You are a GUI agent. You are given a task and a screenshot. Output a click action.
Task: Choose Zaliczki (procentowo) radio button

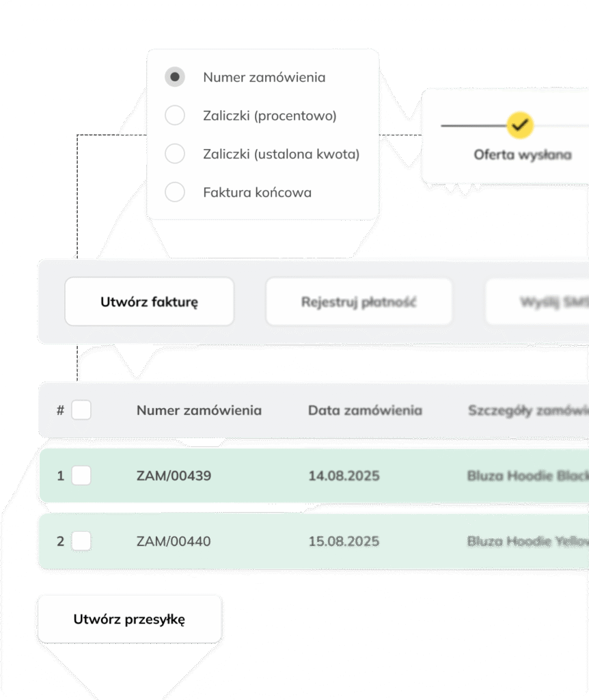[175, 115]
